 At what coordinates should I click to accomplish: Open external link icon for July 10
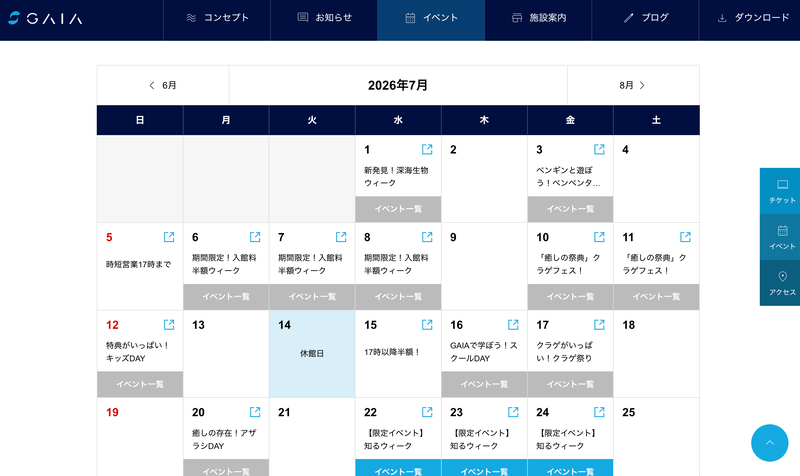point(599,237)
